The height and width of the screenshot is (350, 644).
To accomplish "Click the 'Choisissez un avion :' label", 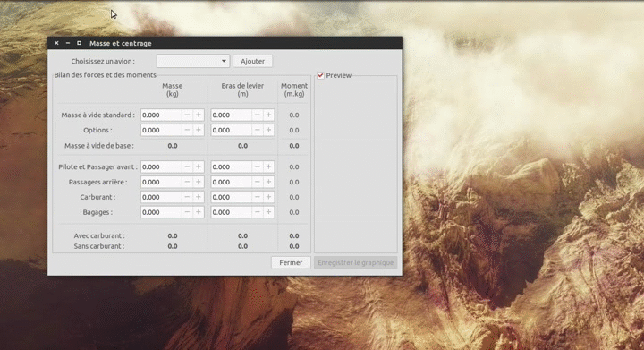I will pos(103,61).
